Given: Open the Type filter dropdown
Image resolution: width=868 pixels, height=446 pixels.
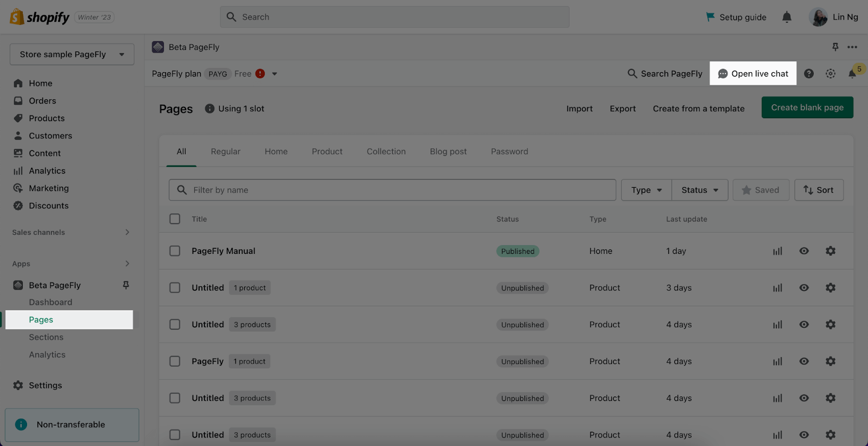Looking at the screenshot, I should (647, 190).
